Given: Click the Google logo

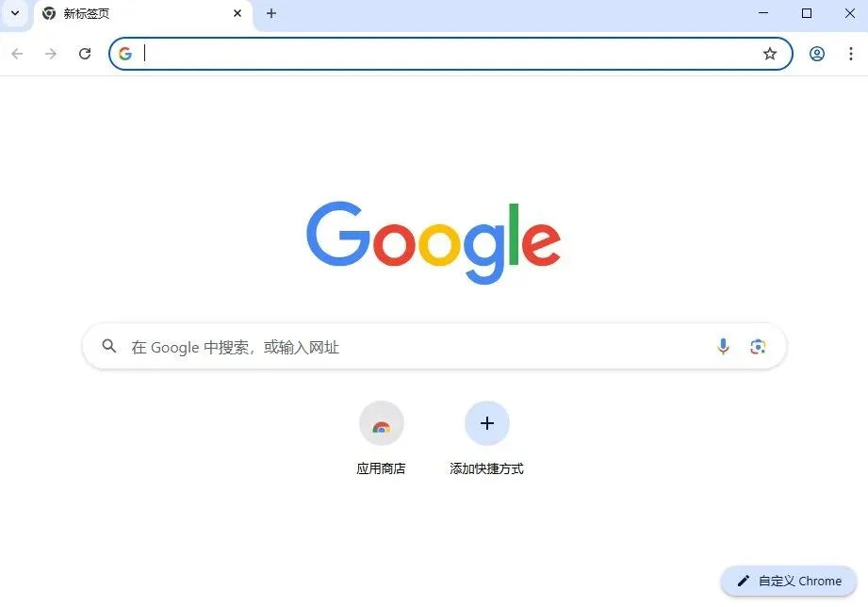Looking at the screenshot, I should click(434, 242).
